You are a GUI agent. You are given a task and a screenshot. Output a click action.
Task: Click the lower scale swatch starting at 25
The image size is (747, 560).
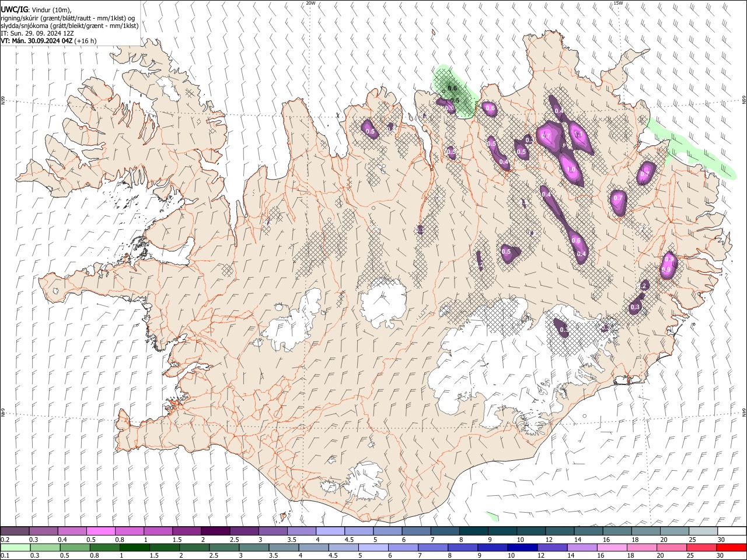point(701,547)
